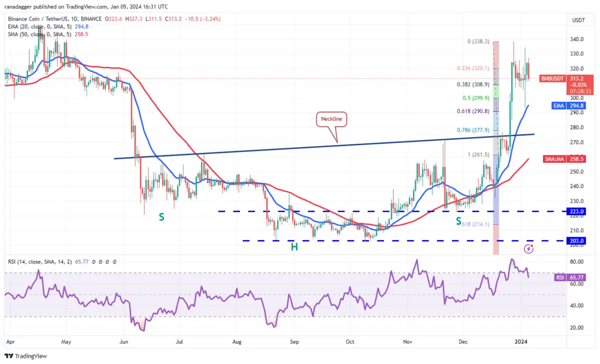Viewport: 600px width, 364px height.
Task: Click the Nov date on time axis
Action: [x=407, y=342]
